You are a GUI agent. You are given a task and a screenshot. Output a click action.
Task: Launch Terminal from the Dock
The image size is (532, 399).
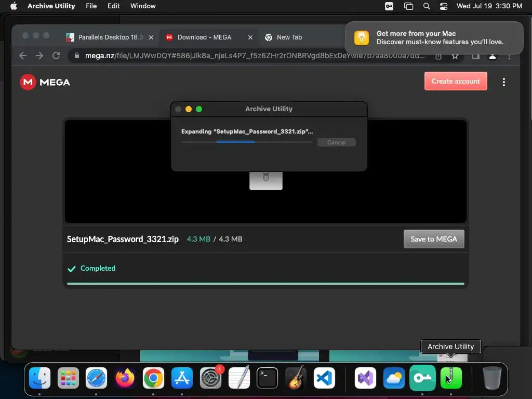click(x=268, y=378)
